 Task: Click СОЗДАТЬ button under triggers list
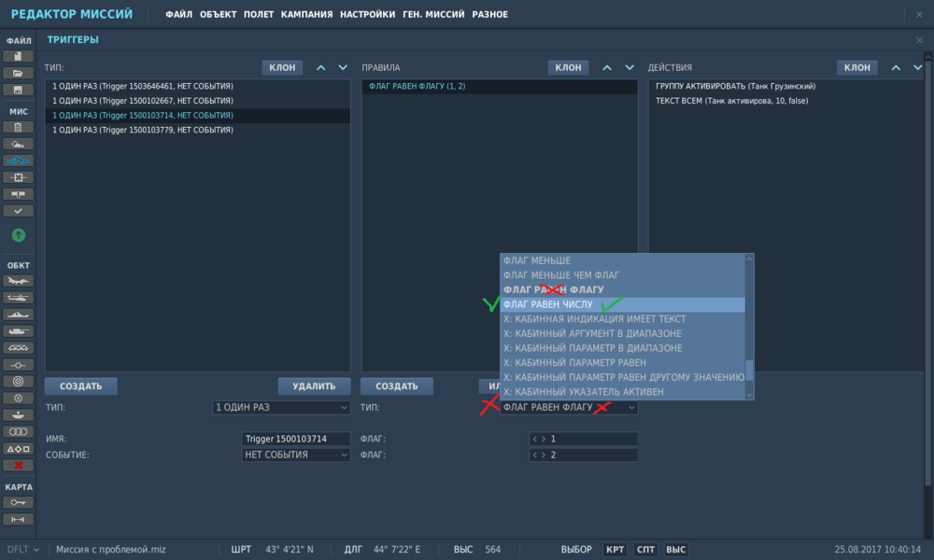(x=81, y=386)
